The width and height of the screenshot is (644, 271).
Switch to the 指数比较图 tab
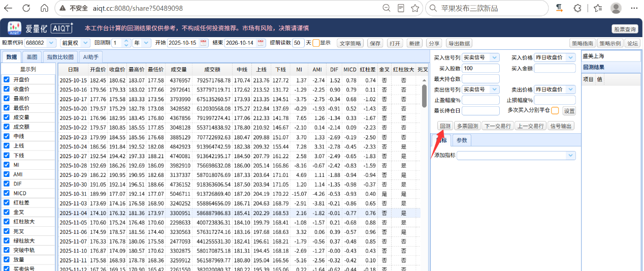click(60, 57)
